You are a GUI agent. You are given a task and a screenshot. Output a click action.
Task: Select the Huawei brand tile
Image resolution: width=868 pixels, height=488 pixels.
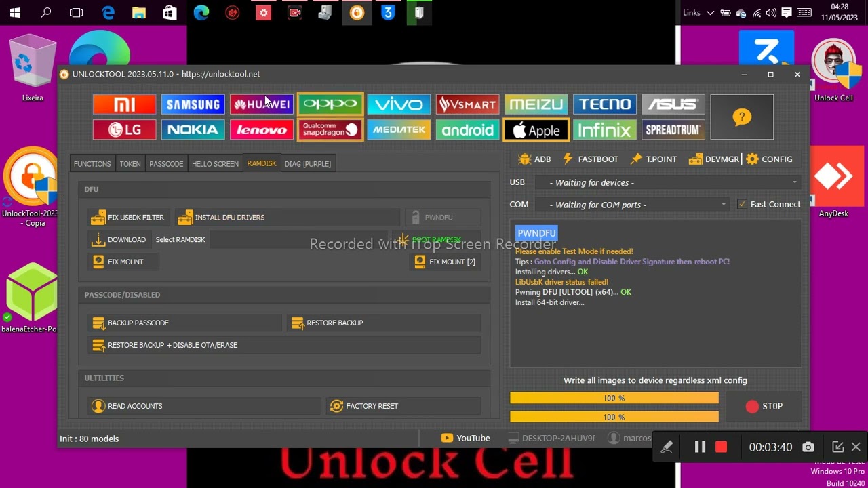tap(262, 104)
